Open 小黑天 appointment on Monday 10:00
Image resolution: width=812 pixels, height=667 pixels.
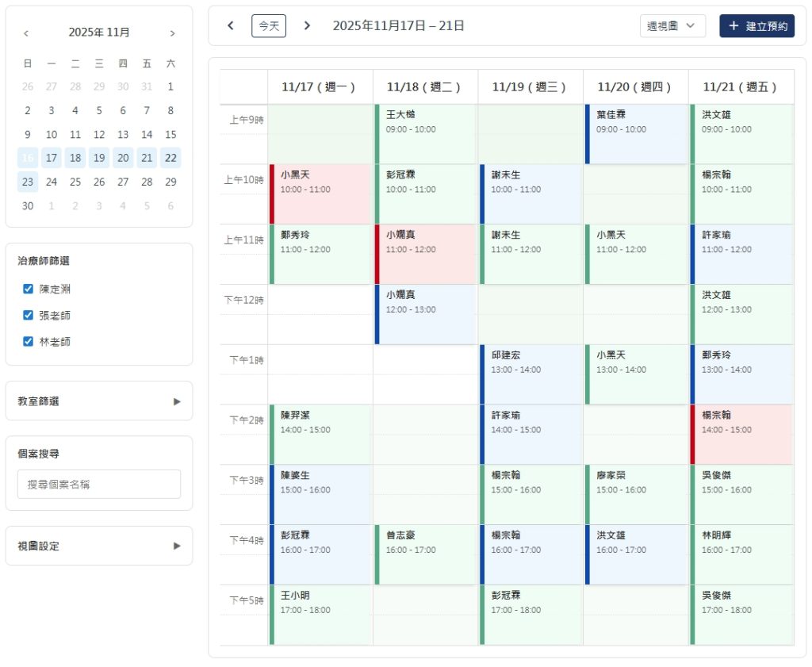[x=320, y=194]
